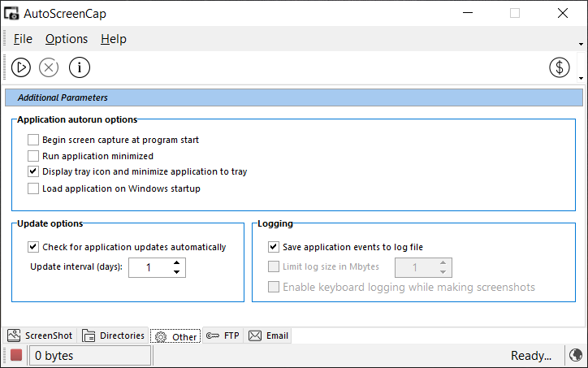Click the red recording status indicator
This screenshot has width=588, height=368.
[16, 355]
